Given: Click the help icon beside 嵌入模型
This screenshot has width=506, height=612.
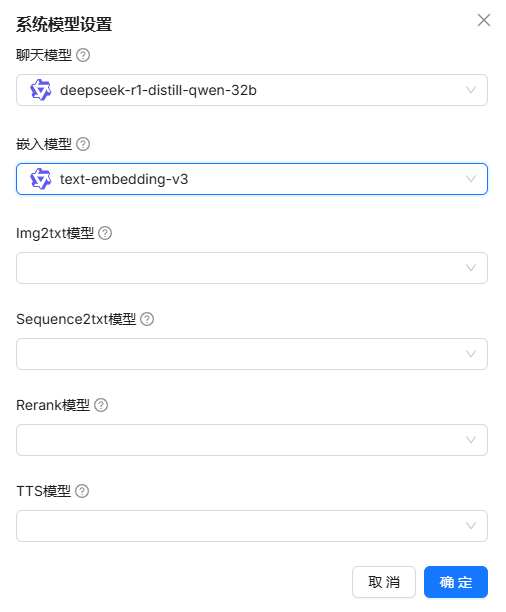Looking at the screenshot, I should (83, 144).
